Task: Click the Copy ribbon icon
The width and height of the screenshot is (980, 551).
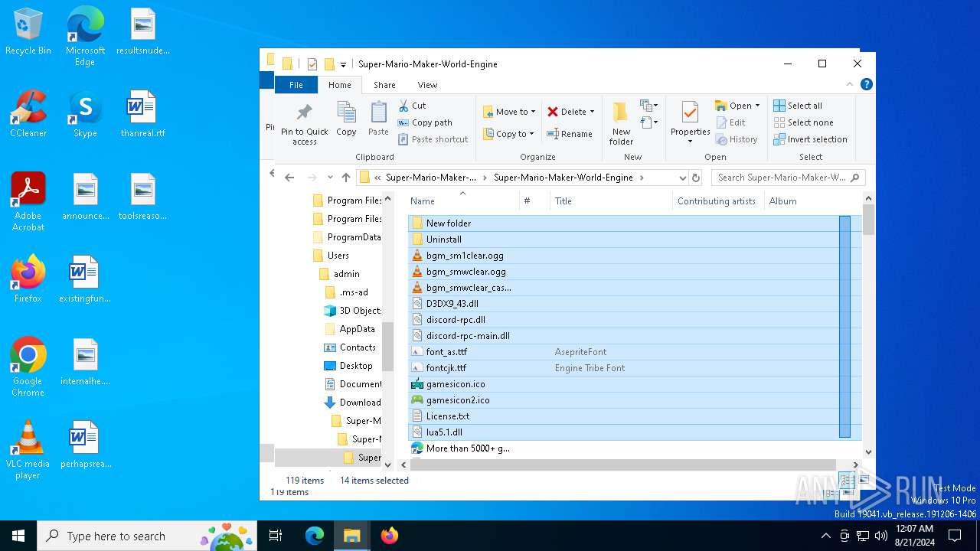Action: click(x=346, y=119)
